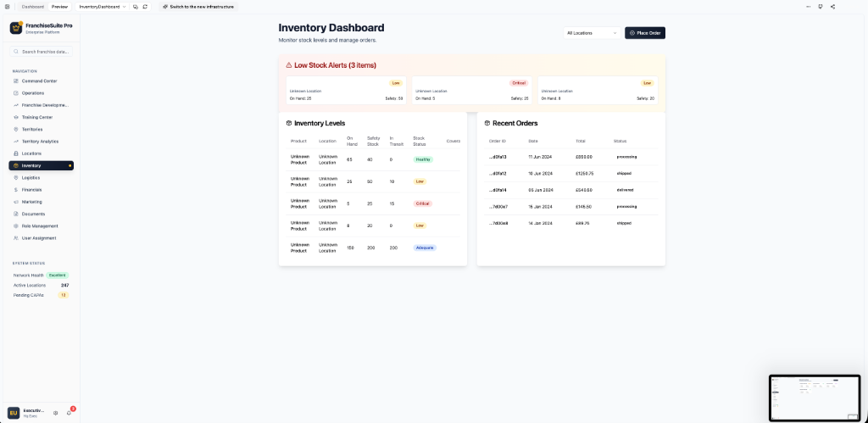Click the 11 Jun 2024 order date

tap(541, 157)
